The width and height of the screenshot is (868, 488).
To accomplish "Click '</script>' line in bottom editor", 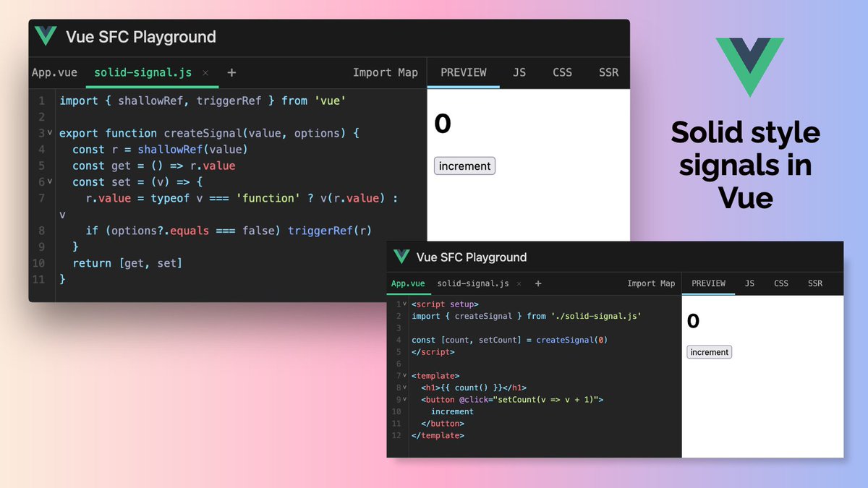I will click(433, 352).
